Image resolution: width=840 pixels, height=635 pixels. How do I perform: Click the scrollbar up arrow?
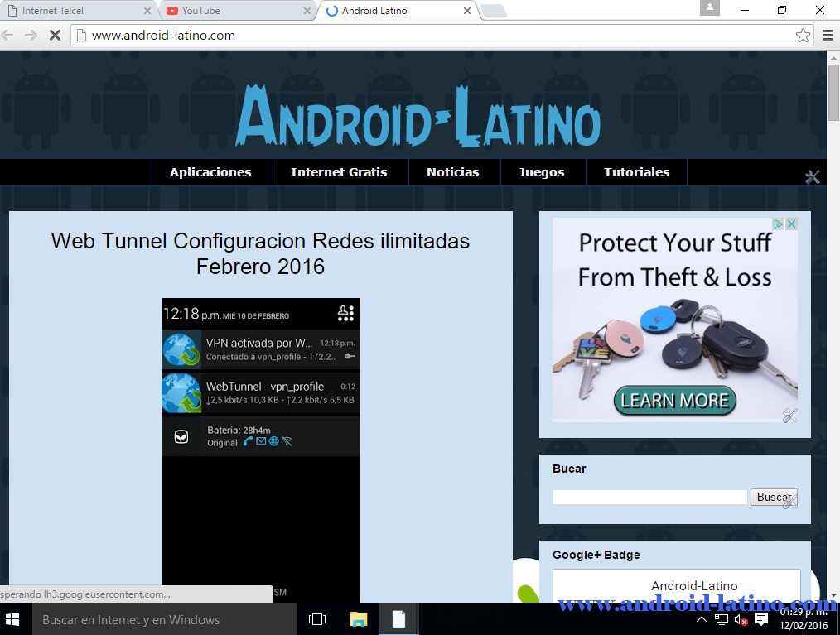[833, 57]
